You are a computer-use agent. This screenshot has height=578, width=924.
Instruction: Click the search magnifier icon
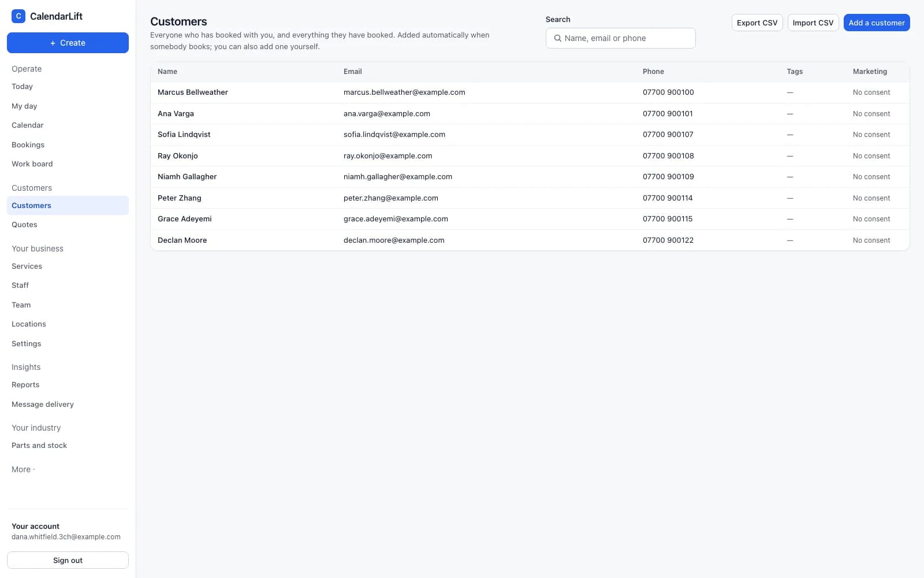(558, 38)
